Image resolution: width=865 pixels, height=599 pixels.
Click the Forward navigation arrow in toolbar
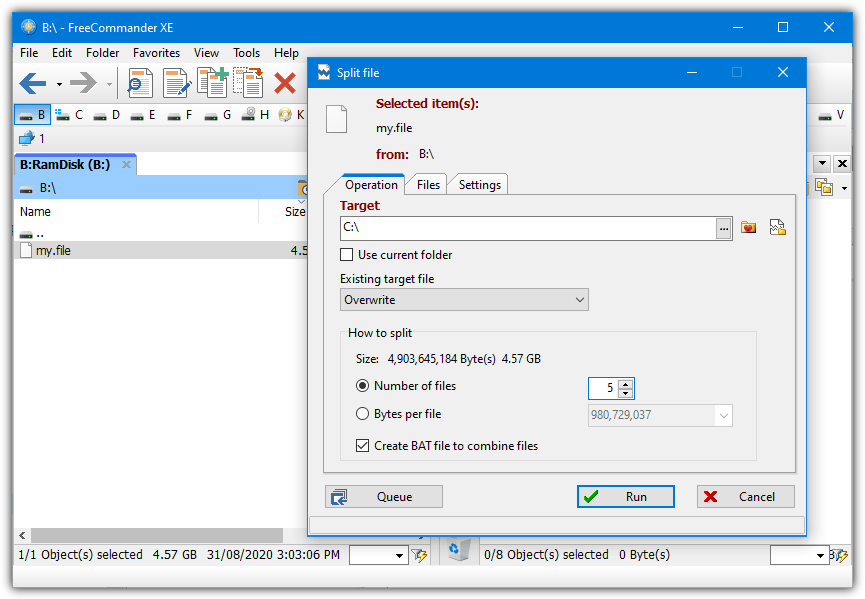pyautogui.click(x=83, y=83)
